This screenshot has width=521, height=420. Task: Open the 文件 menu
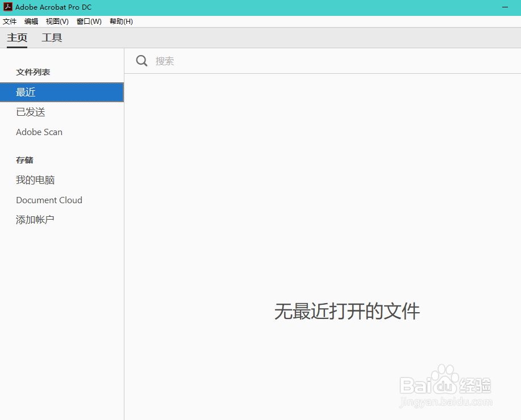pyautogui.click(x=10, y=22)
